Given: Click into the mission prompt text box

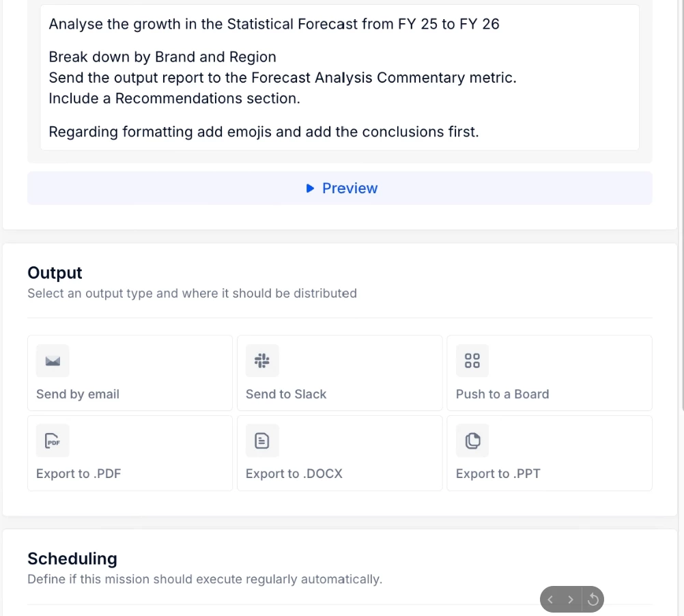Looking at the screenshot, I should click(x=339, y=77).
